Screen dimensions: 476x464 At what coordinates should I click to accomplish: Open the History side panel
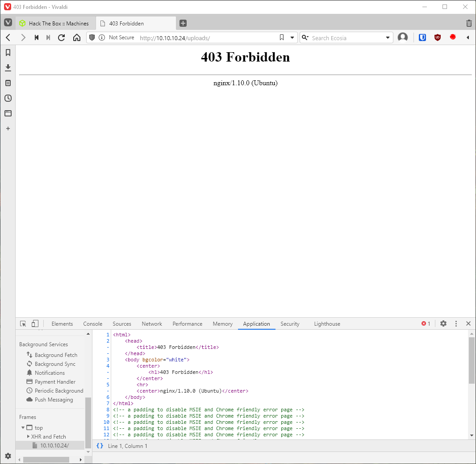coord(8,98)
